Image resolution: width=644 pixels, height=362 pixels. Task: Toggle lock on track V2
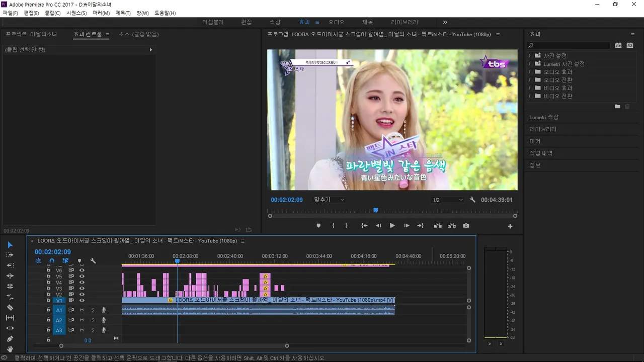pos(48,295)
